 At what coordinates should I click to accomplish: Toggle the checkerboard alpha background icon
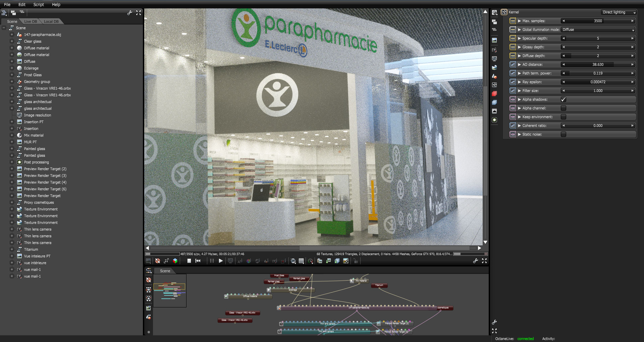pyautogui.click(x=346, y=261)
